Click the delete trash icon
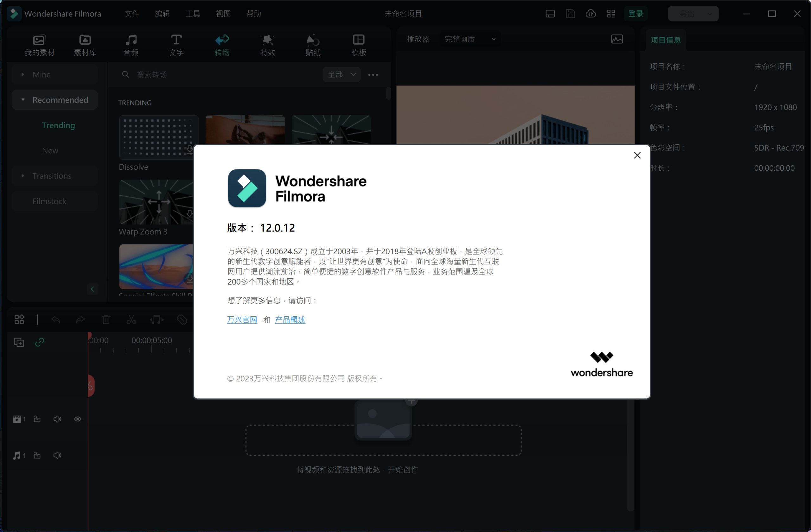811x532 pixels. pos(106,320)
